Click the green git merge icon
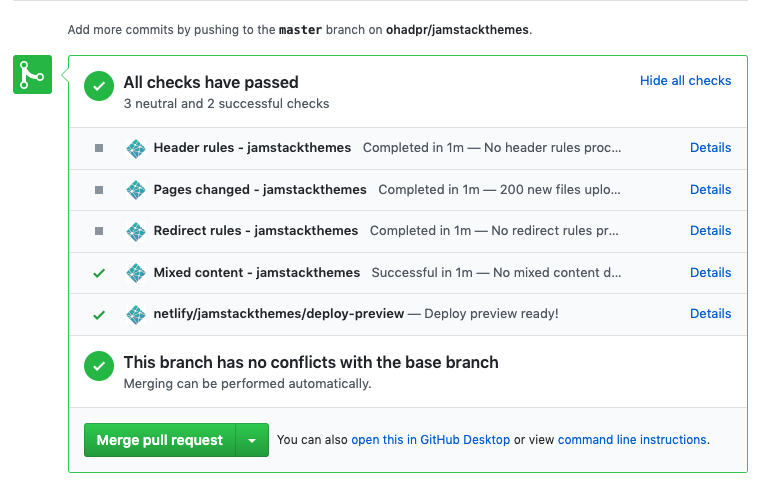The width and height of the screenshot is (766, 481). (32, 75)
